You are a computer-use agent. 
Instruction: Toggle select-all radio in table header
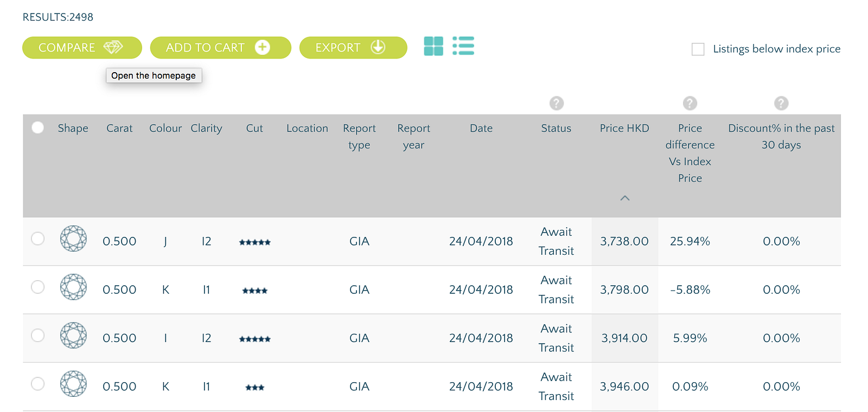pyautogui.click(x=37, y=127)
